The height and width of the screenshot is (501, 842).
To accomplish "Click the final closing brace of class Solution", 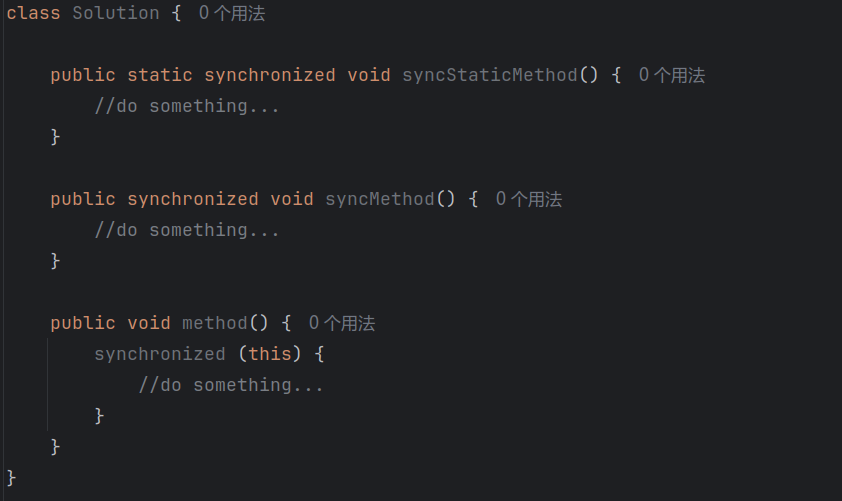I will 12,477.
